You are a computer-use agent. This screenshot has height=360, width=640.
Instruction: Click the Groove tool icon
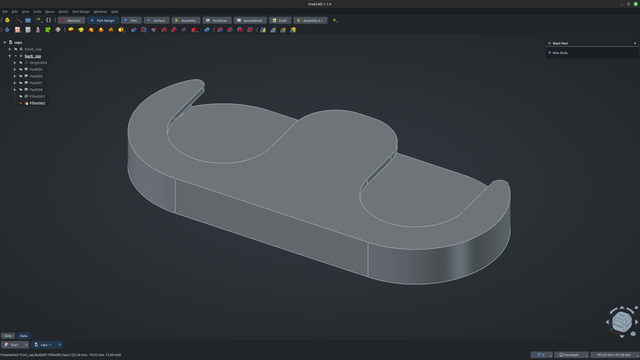[x=154, y=30]
